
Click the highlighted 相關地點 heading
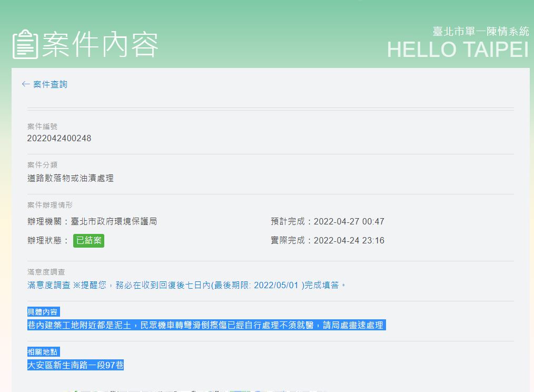(44, 352)
